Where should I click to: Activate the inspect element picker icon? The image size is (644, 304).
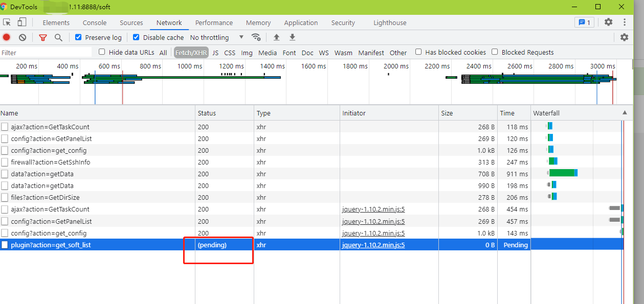pyautogui.click(x=7, y=22)
